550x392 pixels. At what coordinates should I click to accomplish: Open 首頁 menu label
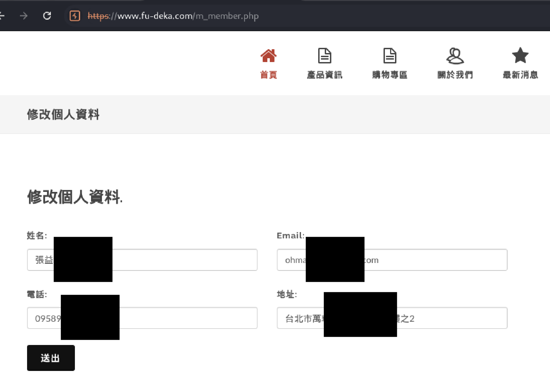pos(268,75)
